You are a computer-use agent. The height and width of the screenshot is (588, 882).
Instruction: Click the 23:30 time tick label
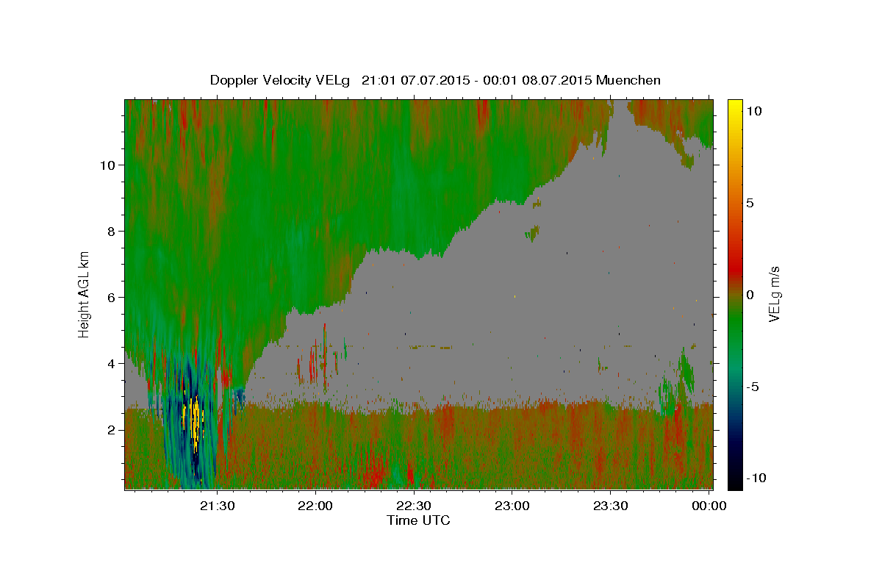tap(611, 506)
